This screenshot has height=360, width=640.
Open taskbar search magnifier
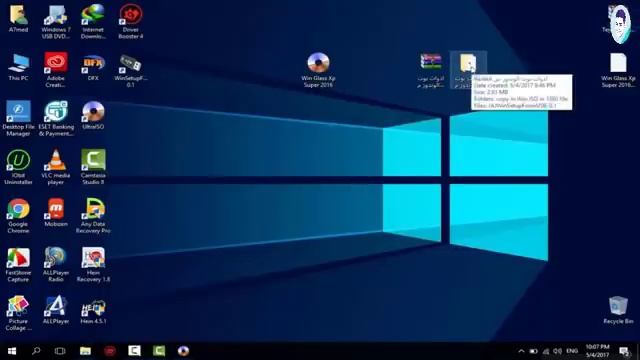36,351
